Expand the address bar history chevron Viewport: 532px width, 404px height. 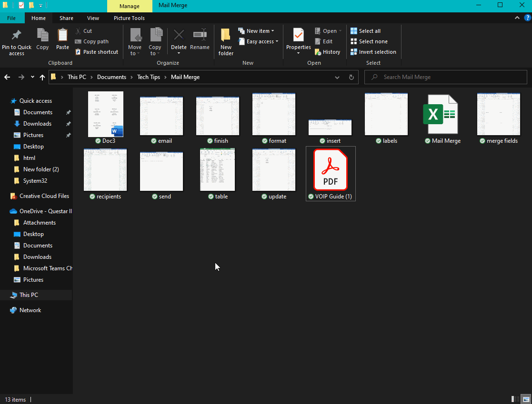point(337,77)
